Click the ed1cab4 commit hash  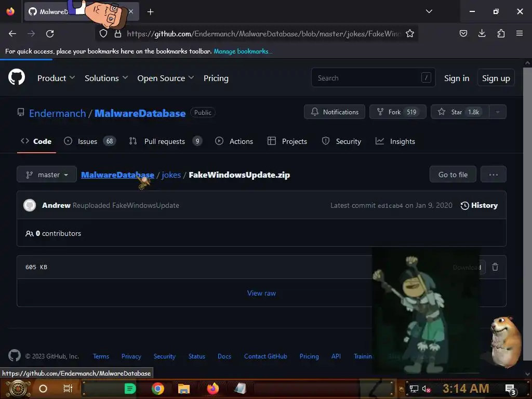click(x=390, y=206)
